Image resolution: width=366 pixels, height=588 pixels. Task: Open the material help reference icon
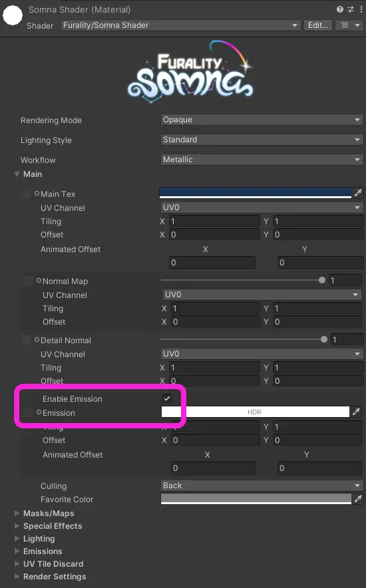(340, 9)
